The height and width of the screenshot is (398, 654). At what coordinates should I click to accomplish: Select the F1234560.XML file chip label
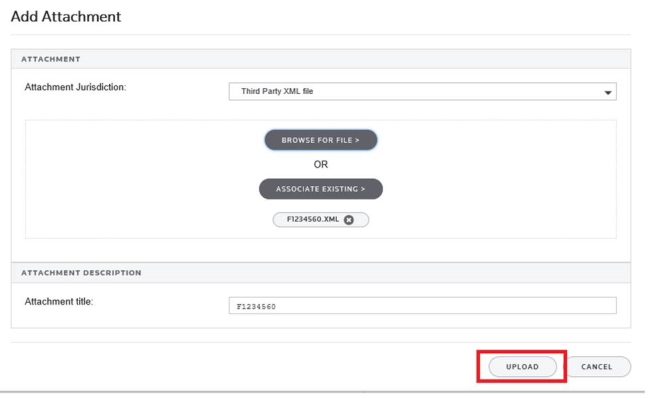[313, 219]
